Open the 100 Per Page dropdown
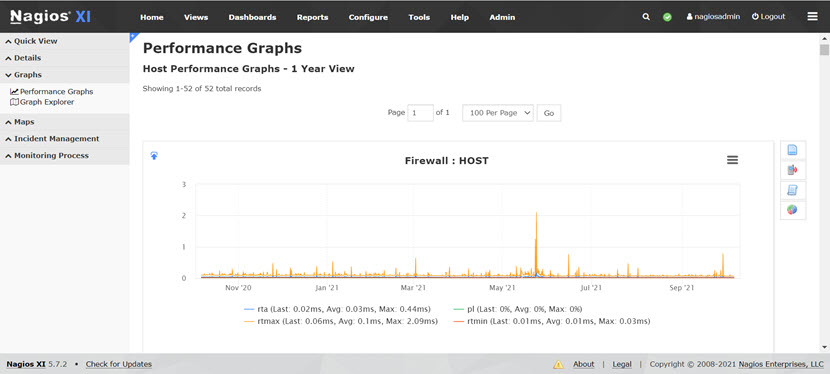The height and width of the screenshot is (374, 830). (498, 113)
